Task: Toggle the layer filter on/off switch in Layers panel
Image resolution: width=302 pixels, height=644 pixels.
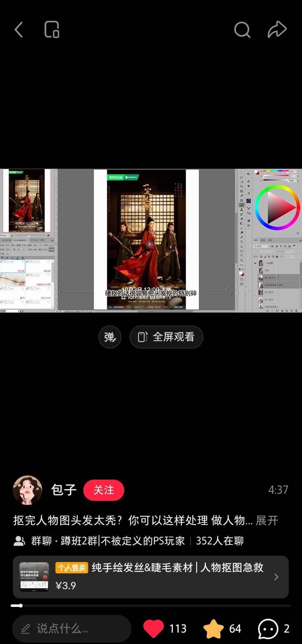Action: point(294,246)
